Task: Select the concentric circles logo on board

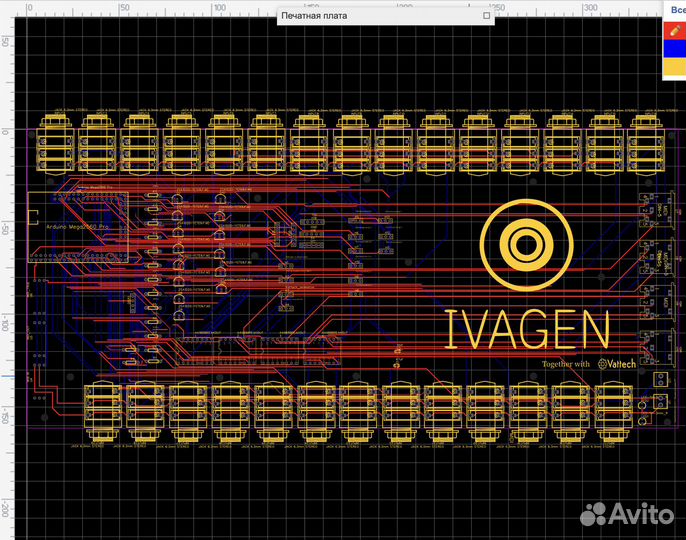Action: (525, 243)
